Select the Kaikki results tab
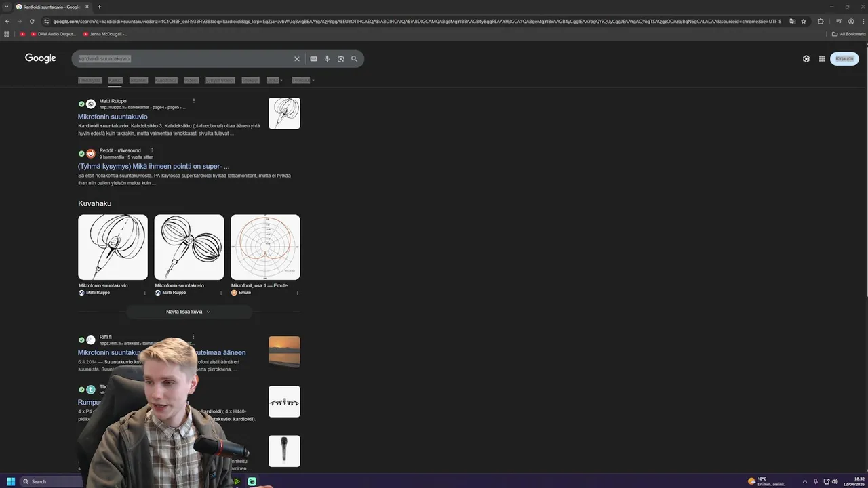Screen dimensions: 868x488 tap(115, 80)
